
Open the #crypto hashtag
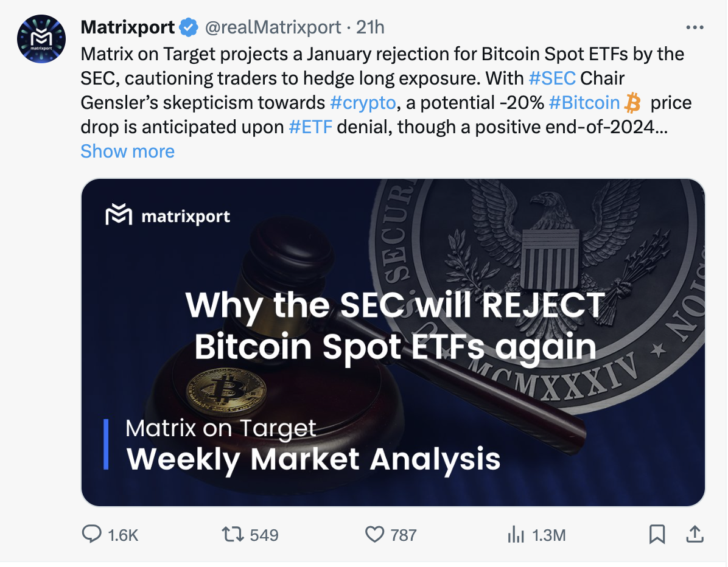click(x=363, y=102)
